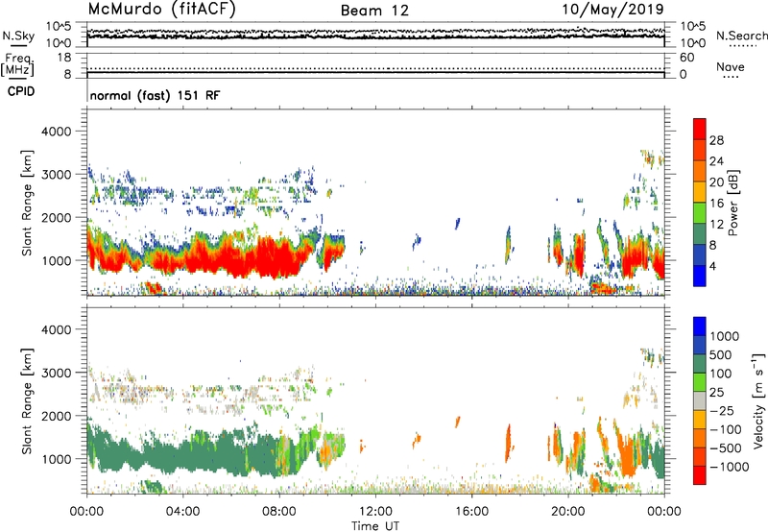Screen dimensions: 768x532
Task: Click the power panel Slant Range [km] axis title
Action: [x=27, y=203]
